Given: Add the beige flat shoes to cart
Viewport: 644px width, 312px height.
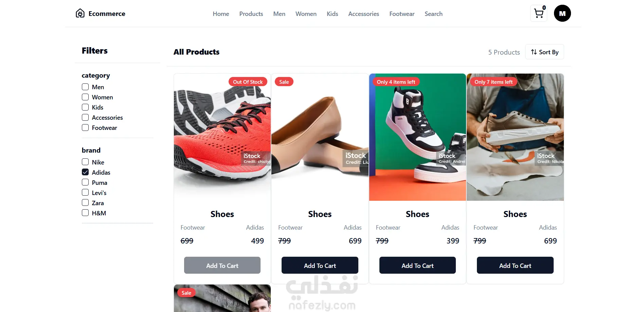Looking at the screenshot, I should click(x=320, y=265).
